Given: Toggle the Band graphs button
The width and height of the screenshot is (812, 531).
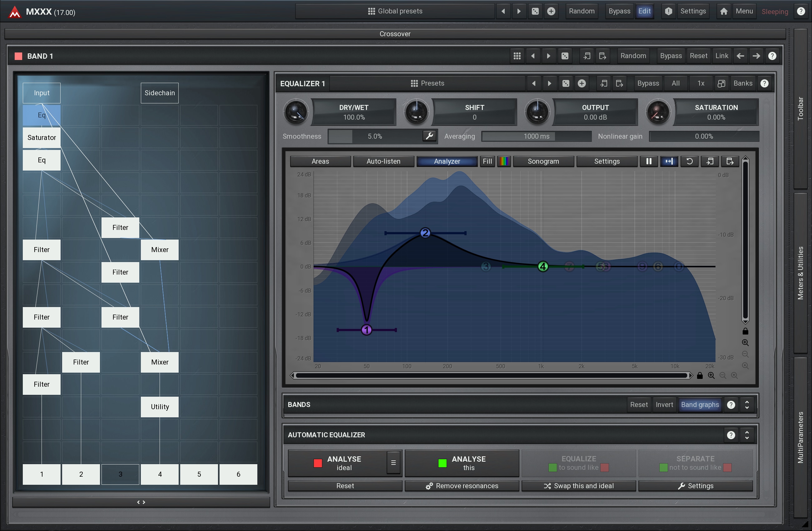Looking at the screenshot, I should [x=700, y=405].
